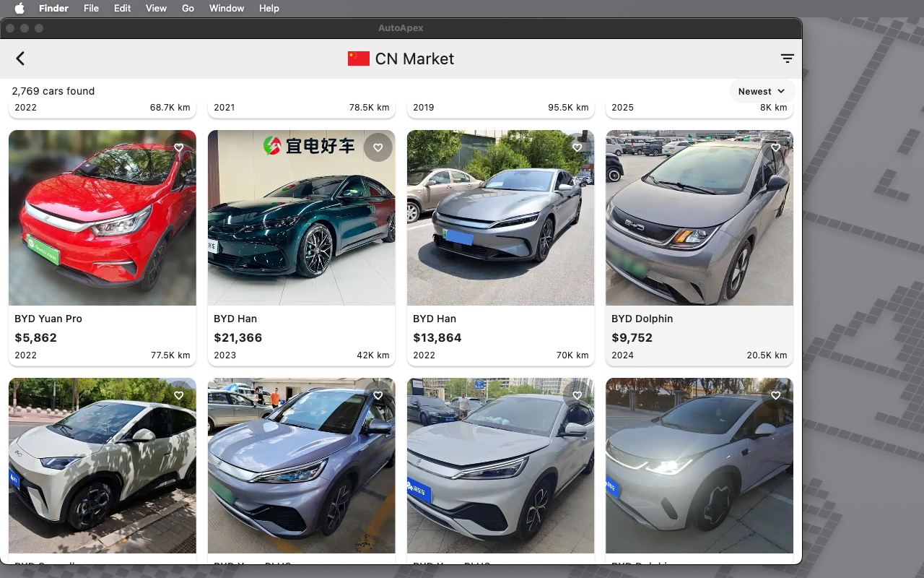Open the lavender SUV photo in bottom row
This screenshot has width=924, height=578.
click(x=302, y=465)
